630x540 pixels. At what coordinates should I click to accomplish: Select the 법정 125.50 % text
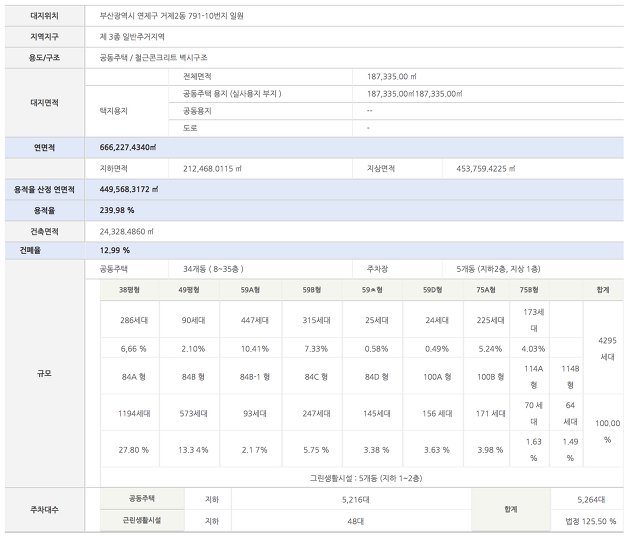(x=591, y=522)
